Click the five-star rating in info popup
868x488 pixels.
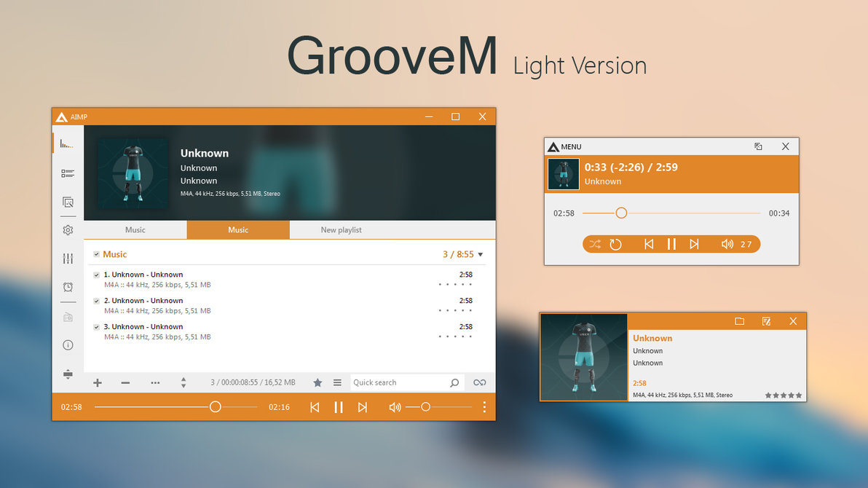(x=784, y=395)
